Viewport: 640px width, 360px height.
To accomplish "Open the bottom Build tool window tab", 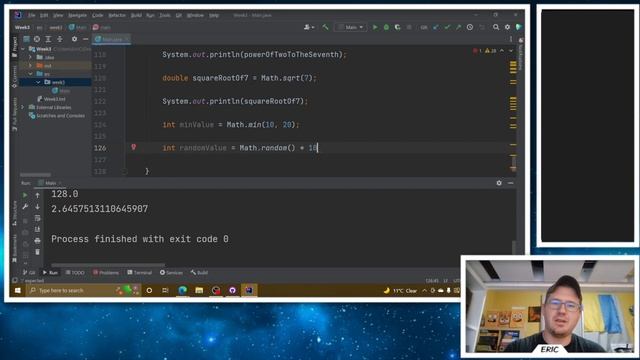I will (199, 273).
